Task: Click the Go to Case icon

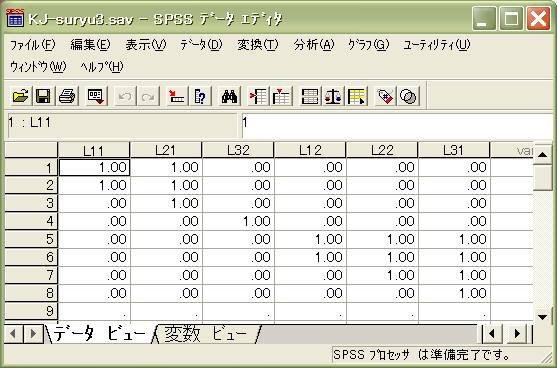Action: point(177,96)
